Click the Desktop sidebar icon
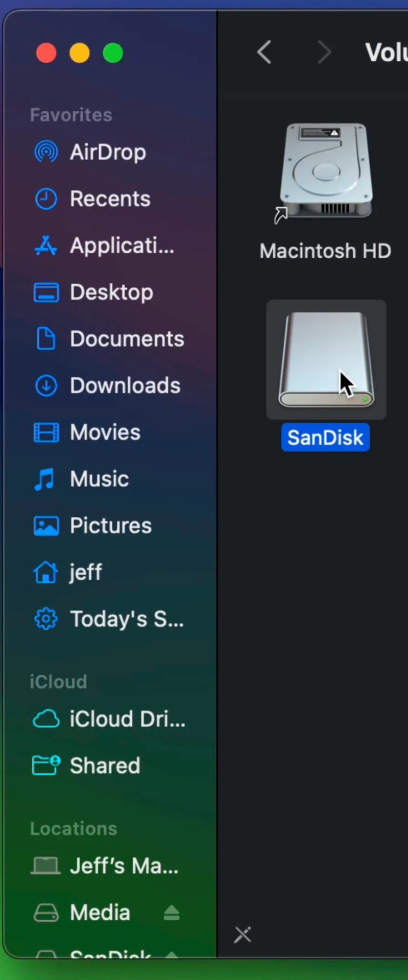This screenshot has width=408, height=980. (46, 293)
